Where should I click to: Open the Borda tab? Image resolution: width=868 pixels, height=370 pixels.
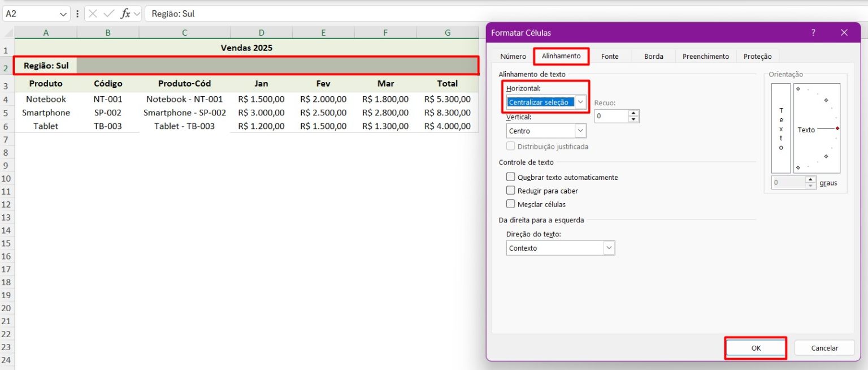click(x=653, y=56)
